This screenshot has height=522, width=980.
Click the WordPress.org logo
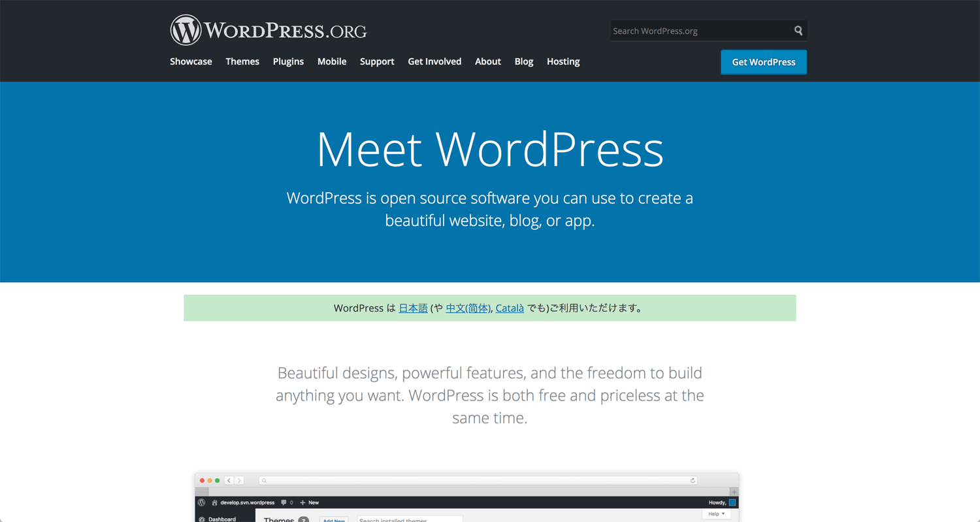click(x=269, y=30)
